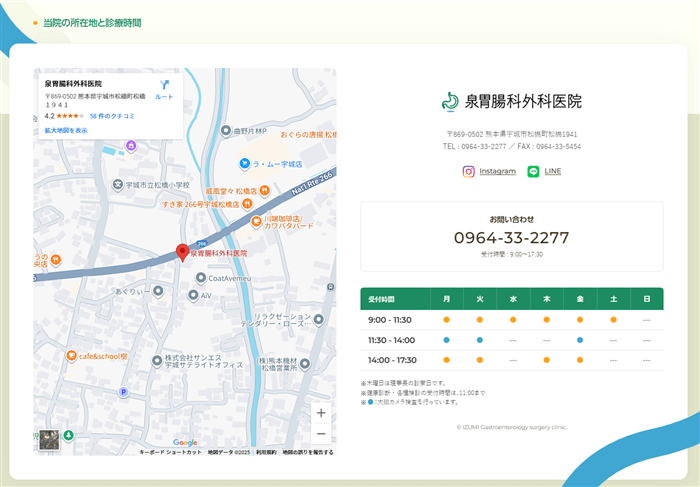Open the Instagram text link

coord(497,171)
